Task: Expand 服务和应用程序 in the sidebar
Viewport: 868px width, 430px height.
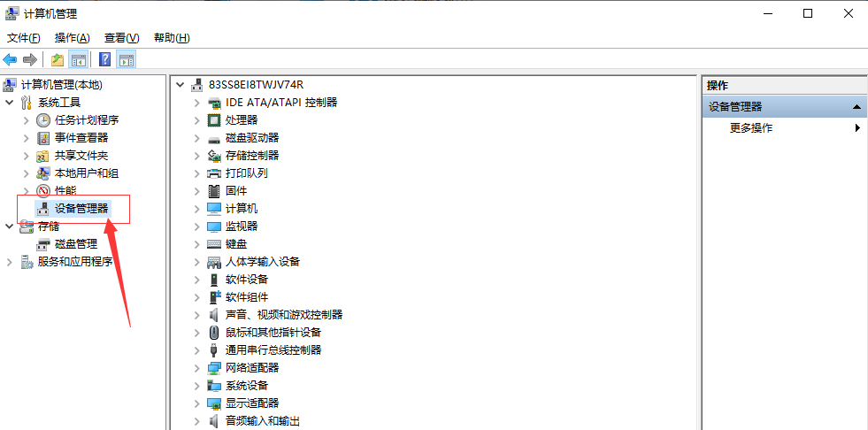Action: [10, 262]
